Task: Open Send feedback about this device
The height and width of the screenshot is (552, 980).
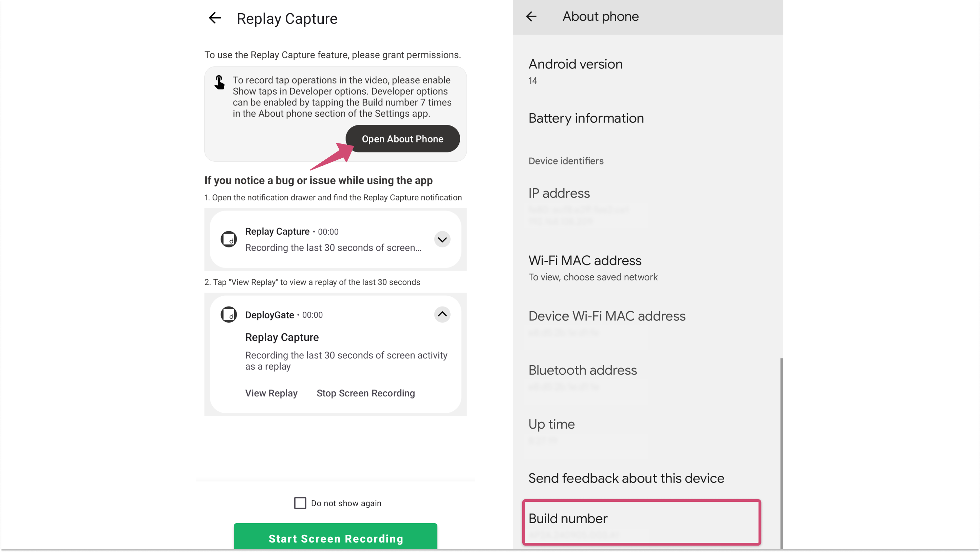Action: (x=626, y=478)
